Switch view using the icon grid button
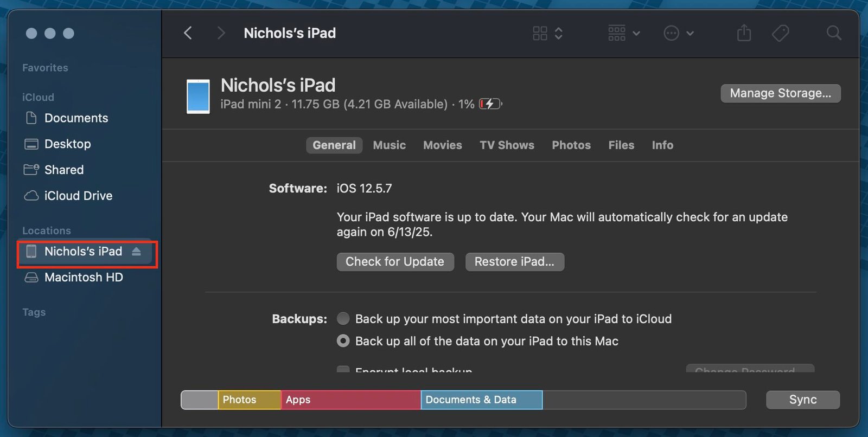 [x=540, y=34]
